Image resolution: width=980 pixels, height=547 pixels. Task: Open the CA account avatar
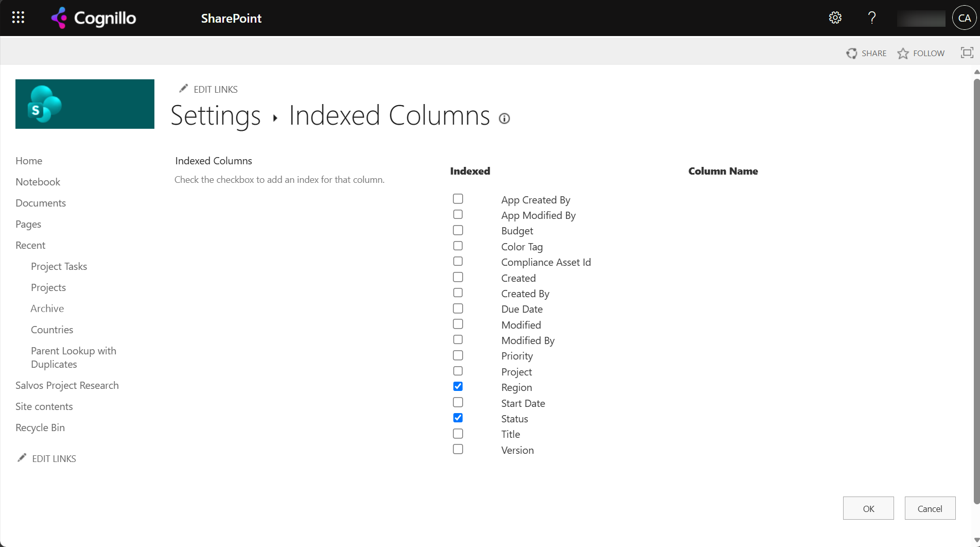[x=964, y=18]
